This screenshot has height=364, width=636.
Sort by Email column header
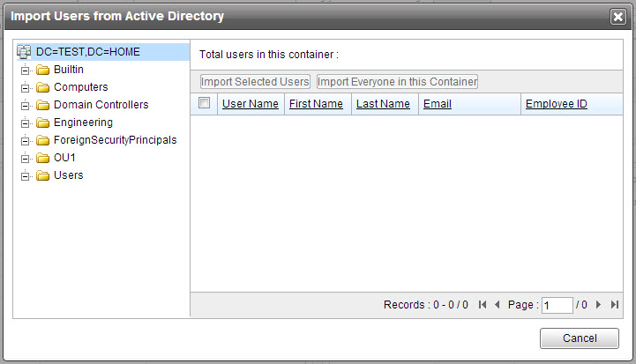[x=438, y=104]
